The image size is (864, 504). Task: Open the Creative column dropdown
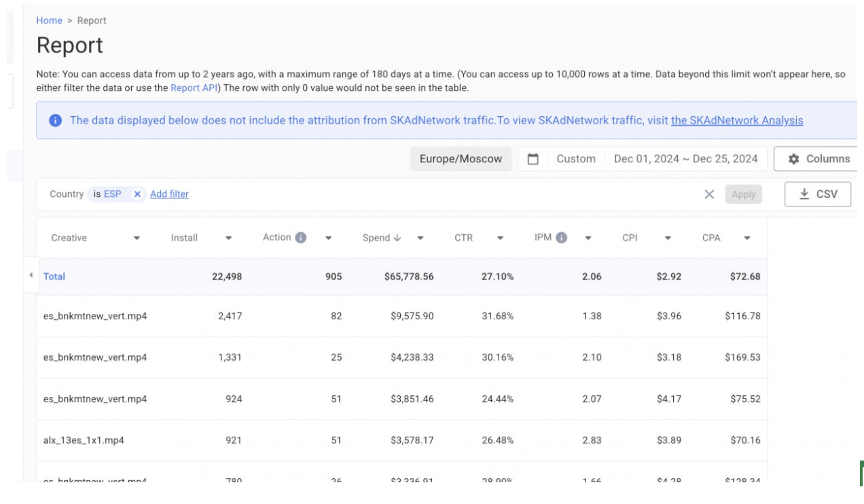[x=137, y=238]
